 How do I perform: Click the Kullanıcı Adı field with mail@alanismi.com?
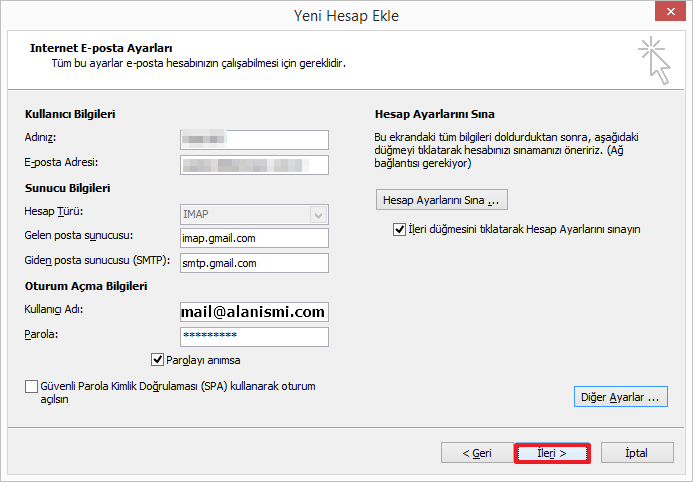coord(254,311)
